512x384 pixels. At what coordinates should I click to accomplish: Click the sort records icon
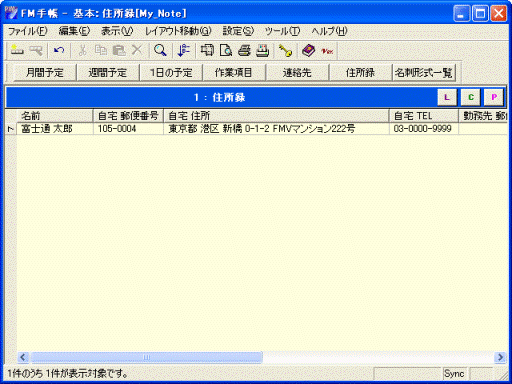point(183,50)
